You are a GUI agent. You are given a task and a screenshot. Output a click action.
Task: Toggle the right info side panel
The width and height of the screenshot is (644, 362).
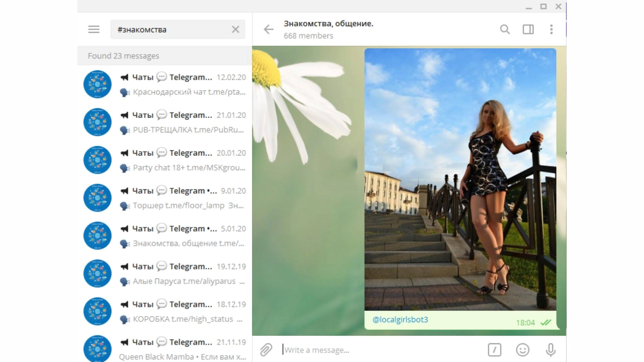[x=528, y=29]
